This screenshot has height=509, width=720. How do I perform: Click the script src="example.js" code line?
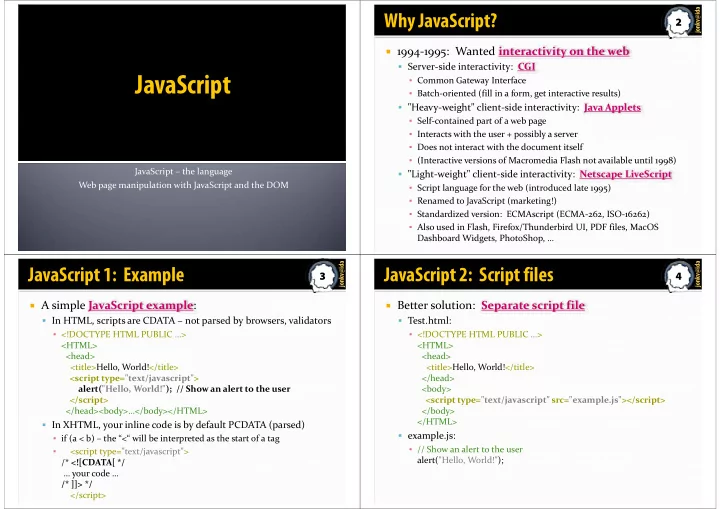(546, 400)
